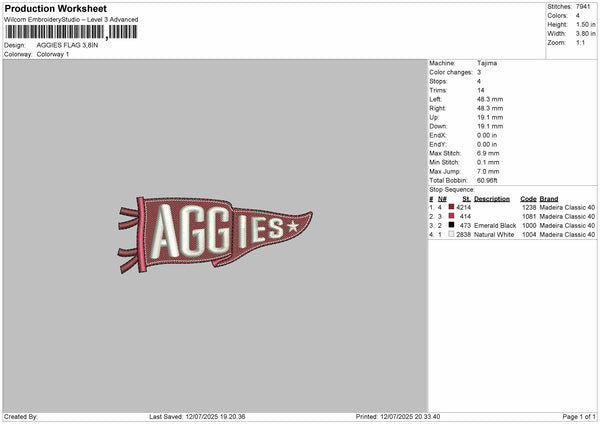
Task: Click the red thread swatch for code 1081
Action: pyautogui.click(x=452, y=216)
